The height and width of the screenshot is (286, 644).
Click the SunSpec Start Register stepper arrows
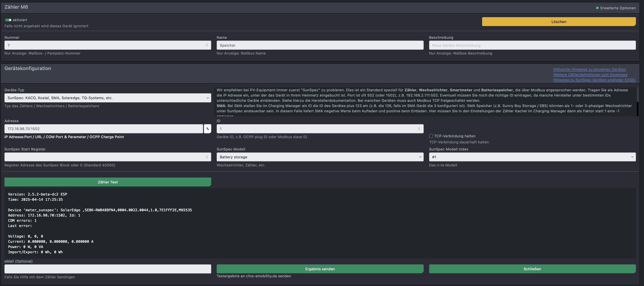[207, 157]
